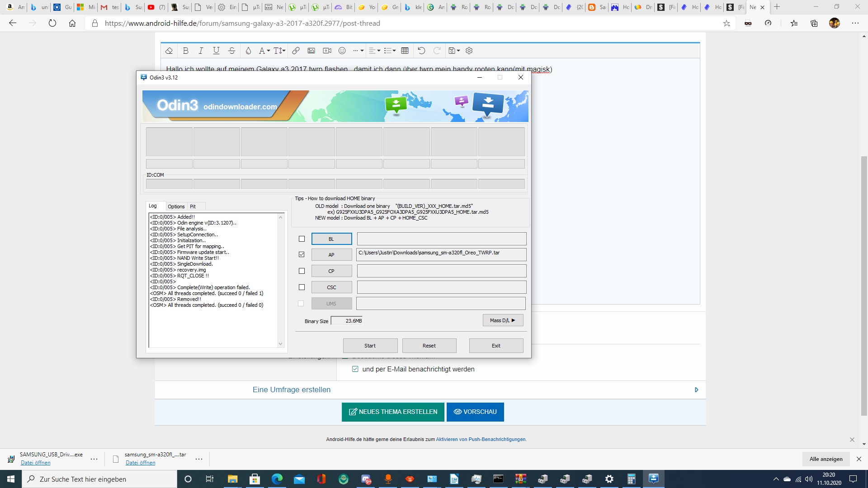The height and width of the screenshot is (488, 868).
Task: Open the font size dropdown
Action: pos(279,51)
